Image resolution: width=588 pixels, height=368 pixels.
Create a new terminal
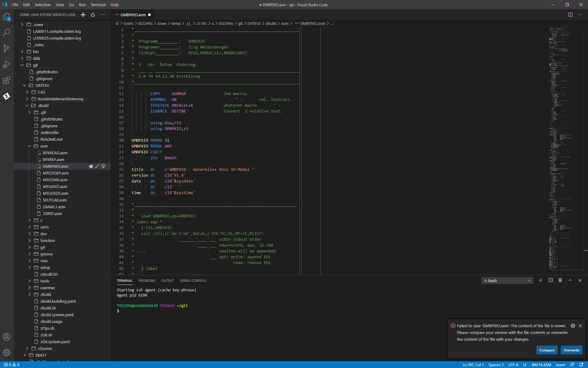[541, 280]
